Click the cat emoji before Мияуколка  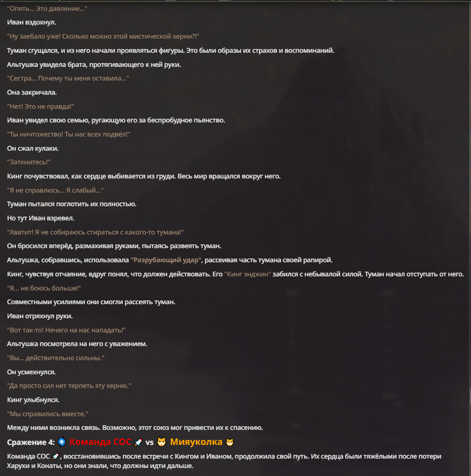[161, 442]
